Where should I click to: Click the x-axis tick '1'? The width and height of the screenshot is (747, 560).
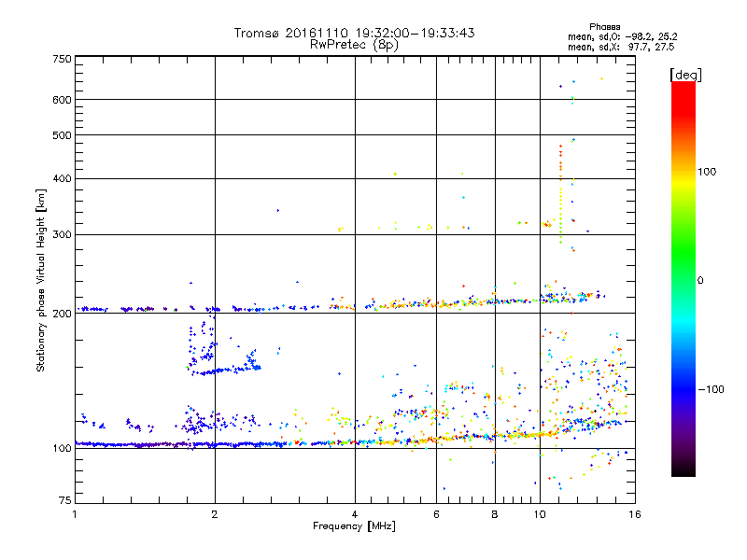[75, 514]
